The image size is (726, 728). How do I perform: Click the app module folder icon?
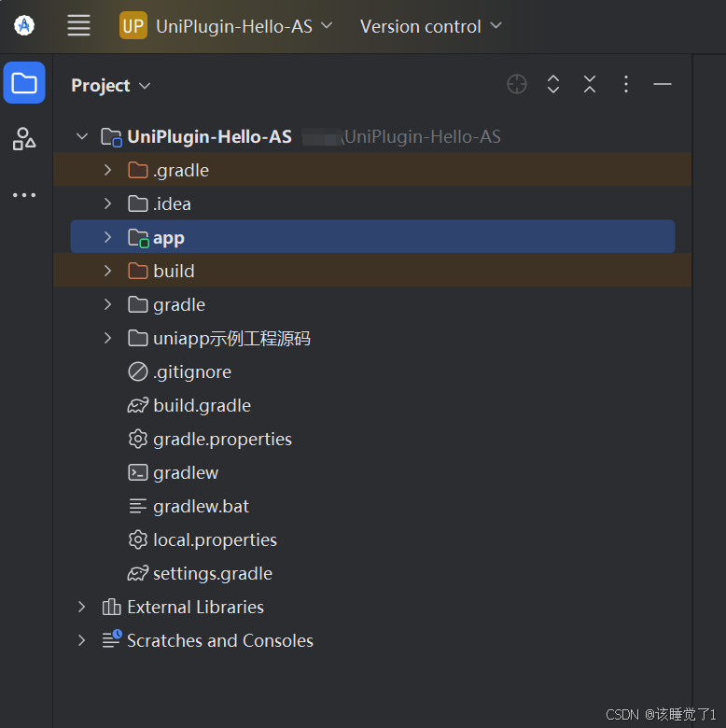pos(138,238)
